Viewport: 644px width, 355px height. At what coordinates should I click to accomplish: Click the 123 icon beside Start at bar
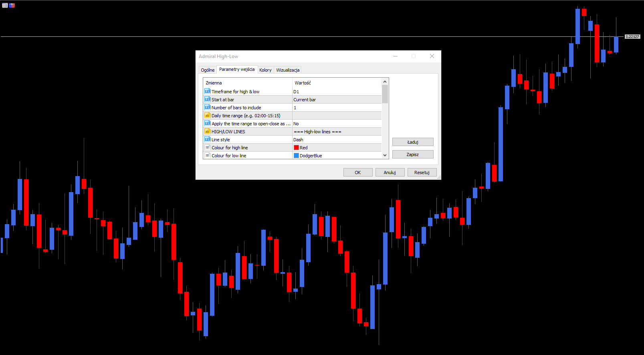click(x=207, y=99)
